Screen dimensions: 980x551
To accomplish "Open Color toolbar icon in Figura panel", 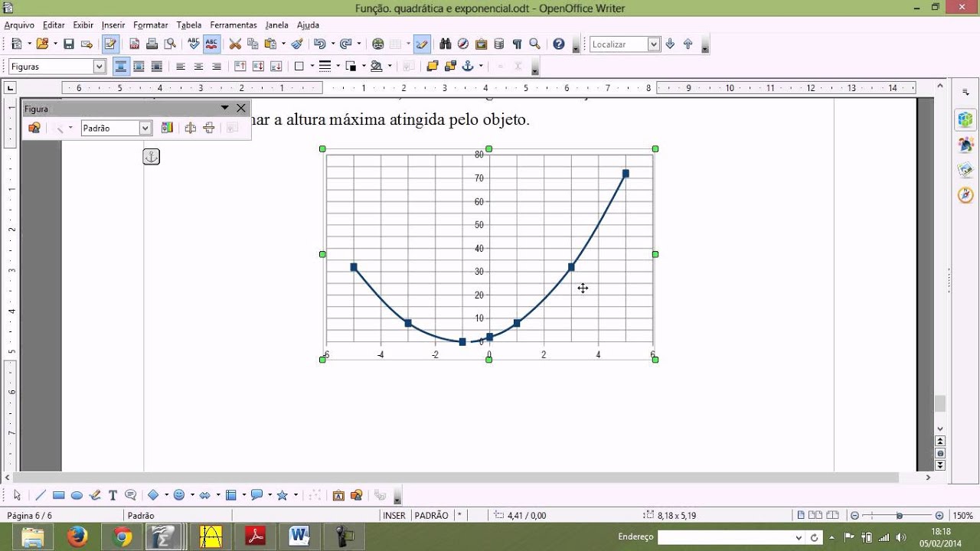I will pos(167,128).
